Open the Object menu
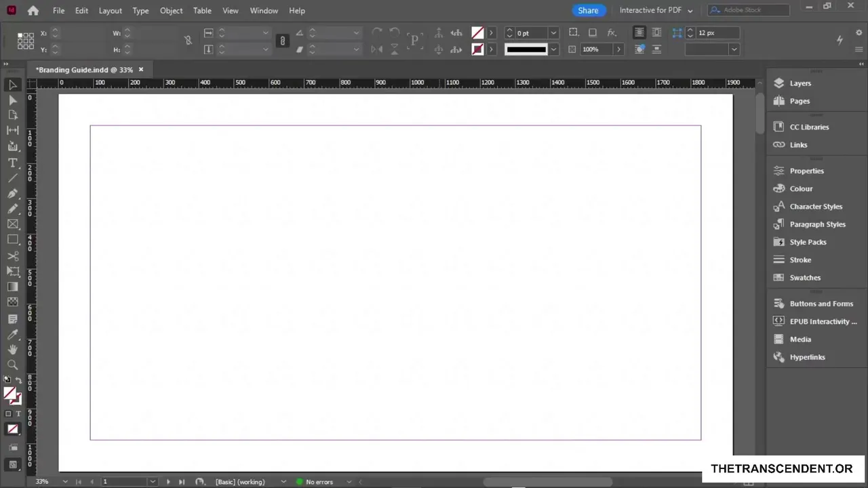The height and width of the screenshot is (488, 868). pyautogui.click(x=171, y=10)
